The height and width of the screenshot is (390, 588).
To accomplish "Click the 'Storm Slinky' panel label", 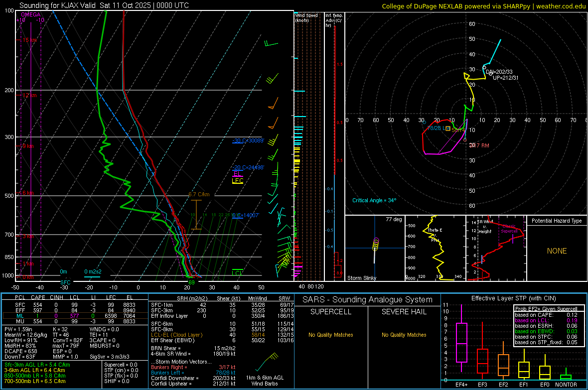I will [361, 278].
